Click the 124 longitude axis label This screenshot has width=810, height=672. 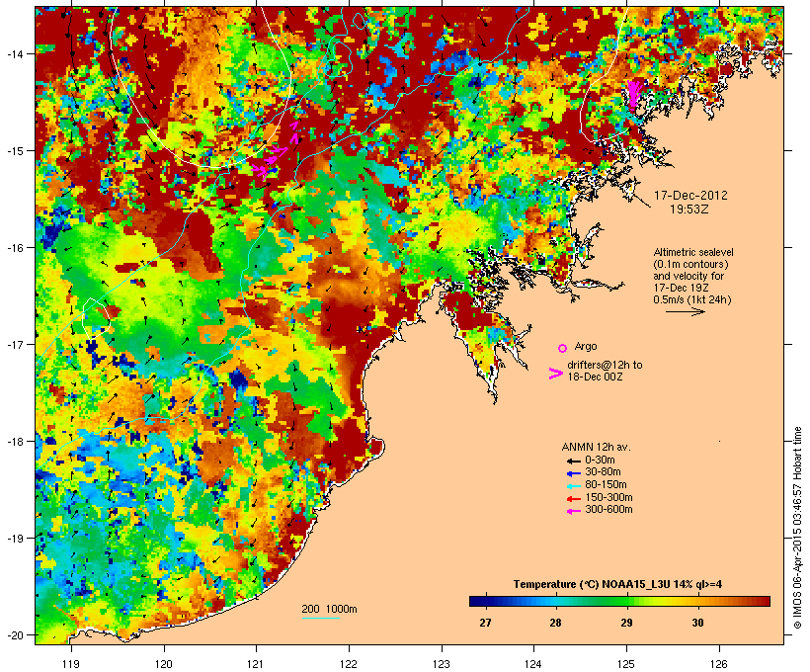[533, 664]
